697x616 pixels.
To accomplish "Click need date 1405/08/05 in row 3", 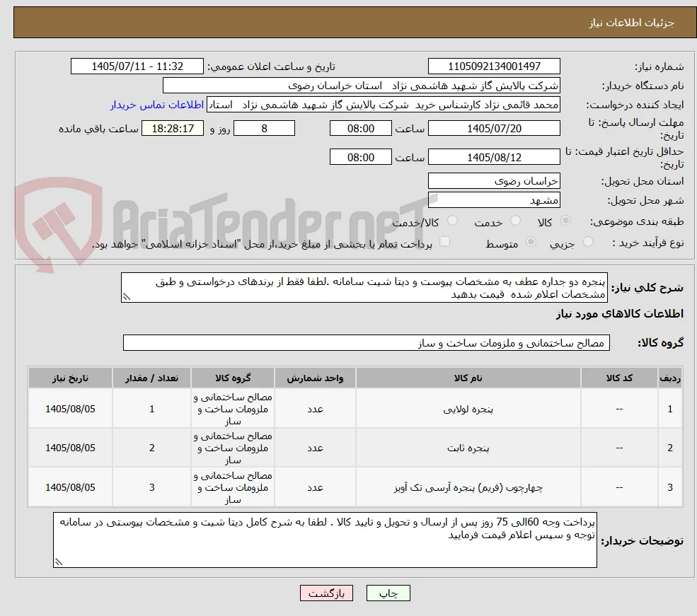I will tap(70, 488).
